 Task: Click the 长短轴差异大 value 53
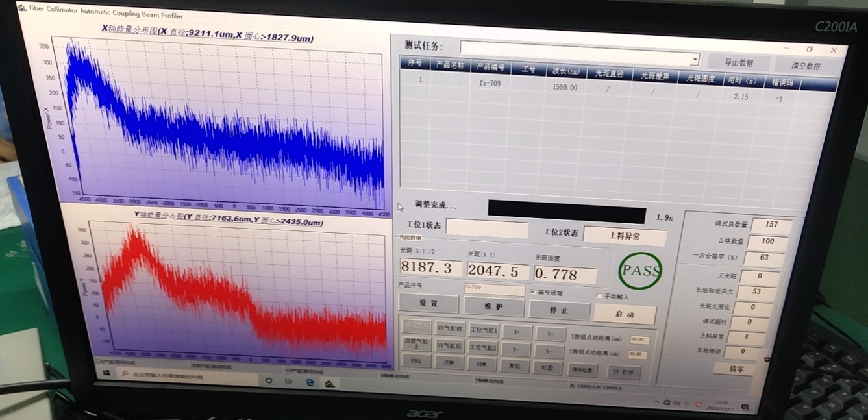pos(756,292)
